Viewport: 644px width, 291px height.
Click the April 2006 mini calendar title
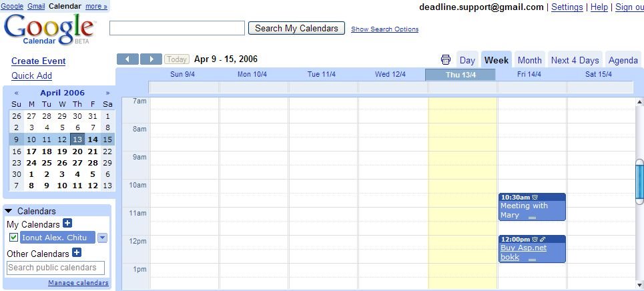(63, 93)
